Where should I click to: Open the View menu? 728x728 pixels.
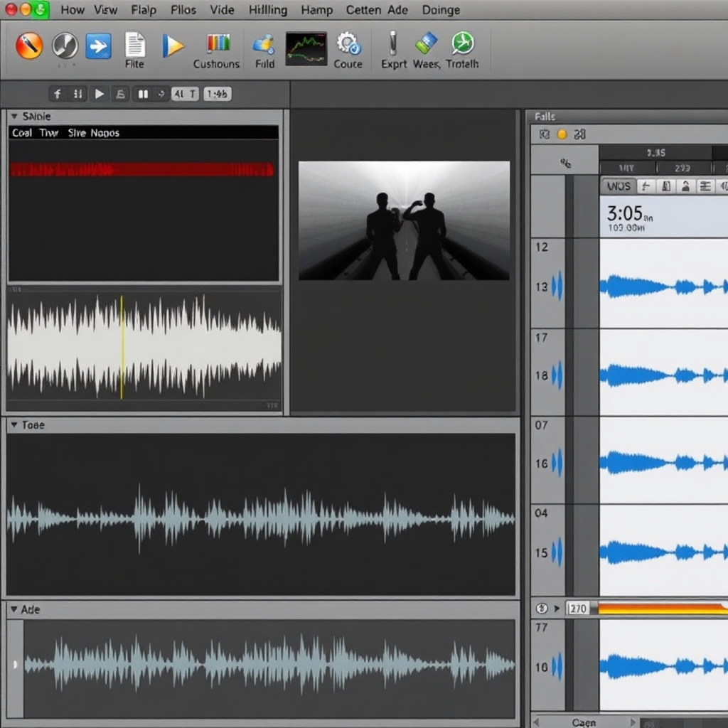(105, 10)
